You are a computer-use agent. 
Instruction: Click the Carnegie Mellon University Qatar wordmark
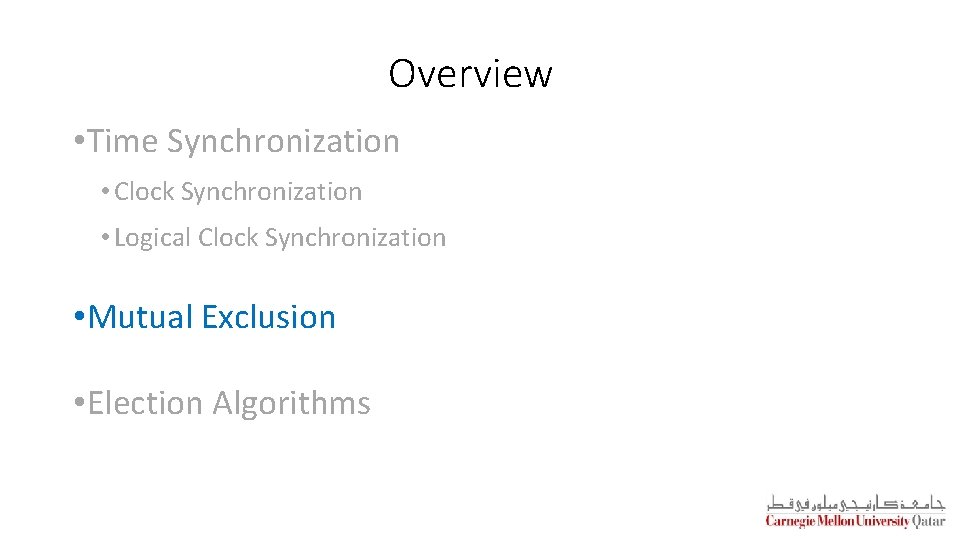coord(855,522)
